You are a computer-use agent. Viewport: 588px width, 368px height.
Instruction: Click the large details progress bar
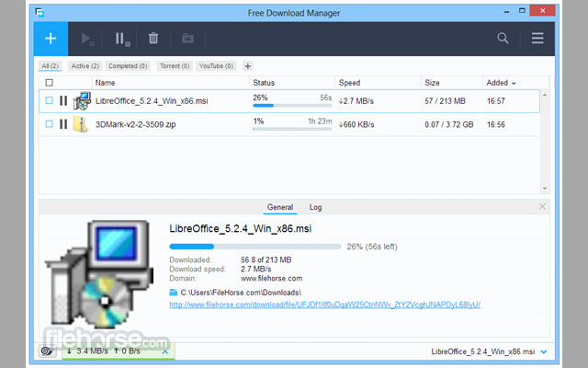pos(255,247)
